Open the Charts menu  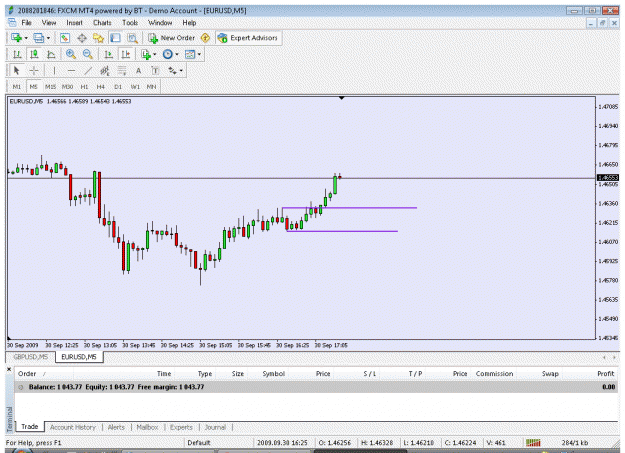coord(102,23)
